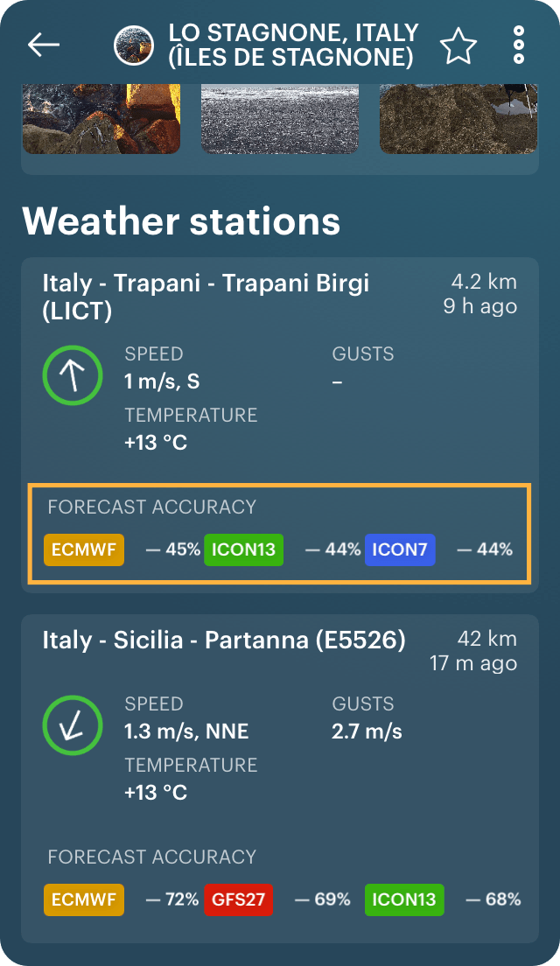Open the Italy - Sicilia - Partanna station title

tap(223, 640)
